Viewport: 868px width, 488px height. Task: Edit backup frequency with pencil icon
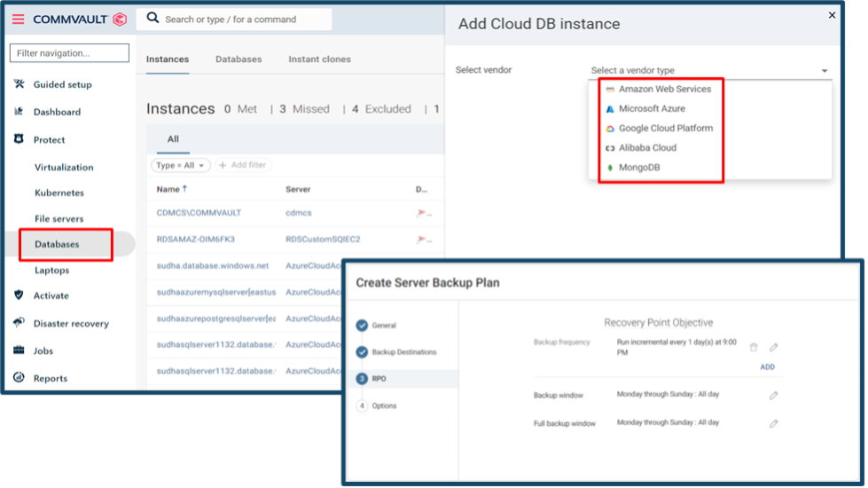(774, 347)
